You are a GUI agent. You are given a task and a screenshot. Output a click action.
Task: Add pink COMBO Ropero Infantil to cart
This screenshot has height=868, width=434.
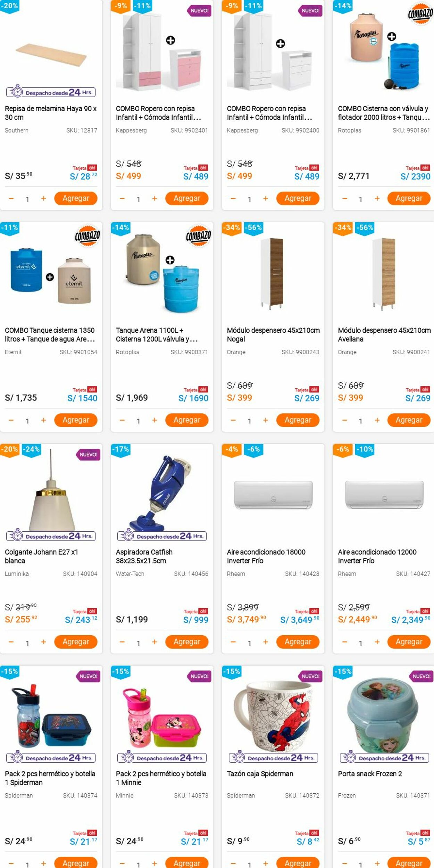tap(186, 198)
